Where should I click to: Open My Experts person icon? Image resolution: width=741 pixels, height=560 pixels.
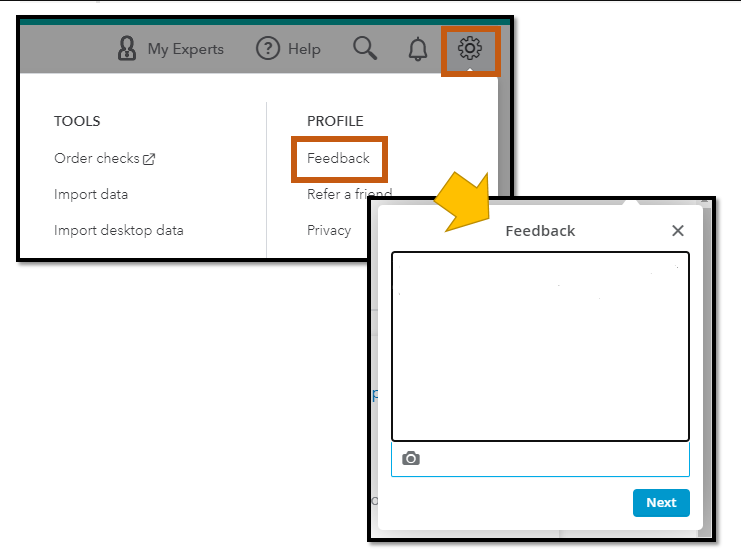pyautogui.click(x=127, y=48)
